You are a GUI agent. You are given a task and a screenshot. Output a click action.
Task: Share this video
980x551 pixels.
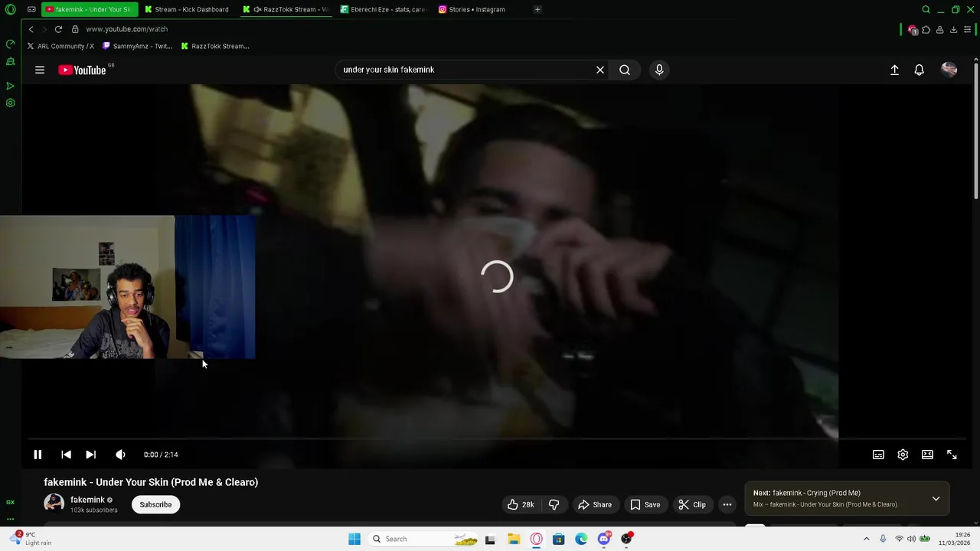(595, 504)
